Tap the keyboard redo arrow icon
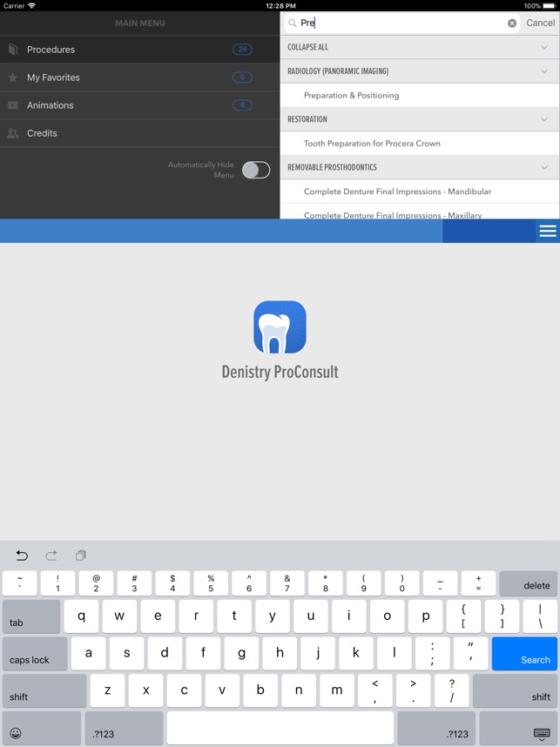 (51, 555)
